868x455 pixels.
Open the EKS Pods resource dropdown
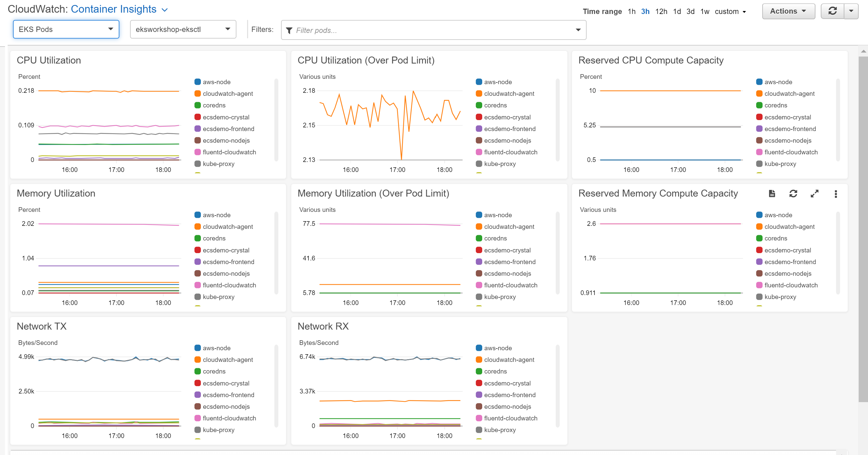66,29
